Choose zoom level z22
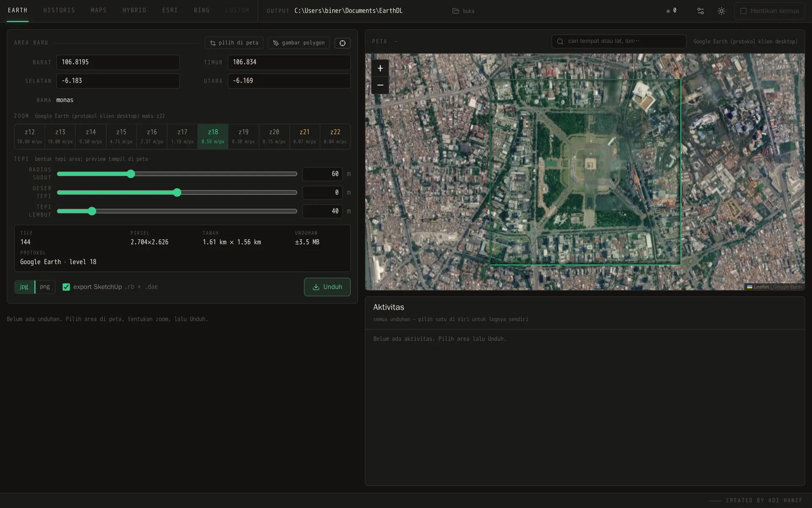The width and height of the screenshot is (812, 508). pos(335,136)
